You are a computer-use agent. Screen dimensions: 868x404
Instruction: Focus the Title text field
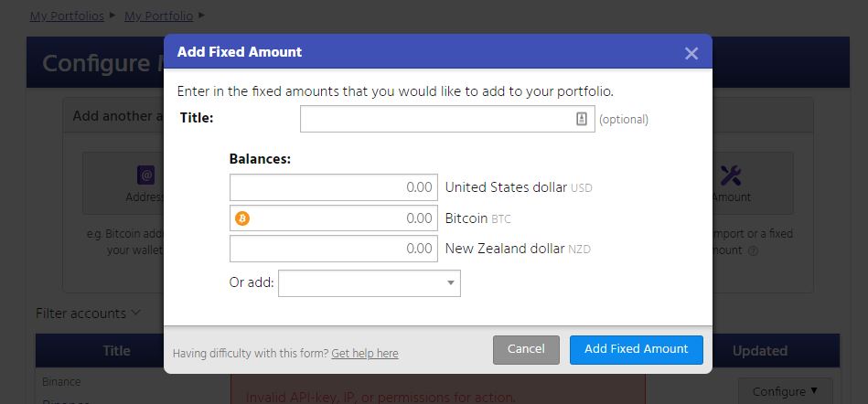pyautogui.click(x=437, y=119)
